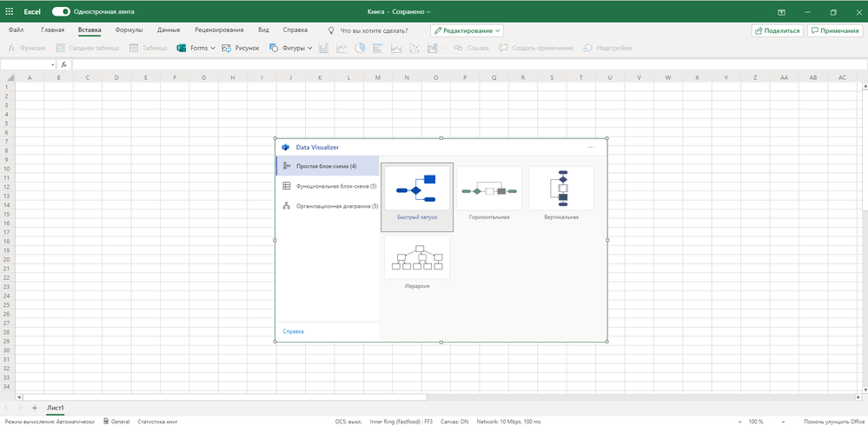
Task: Click the Функция insert button
Action: coord(27,48)
